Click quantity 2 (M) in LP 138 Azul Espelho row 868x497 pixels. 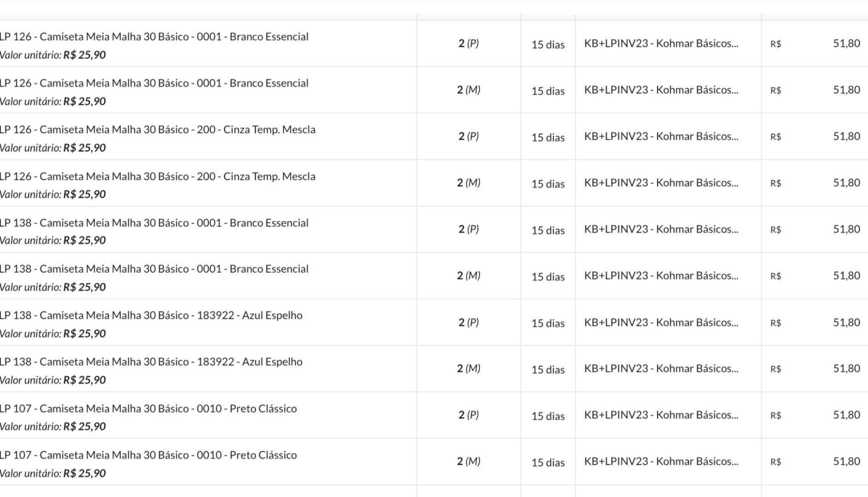point(469,369)
